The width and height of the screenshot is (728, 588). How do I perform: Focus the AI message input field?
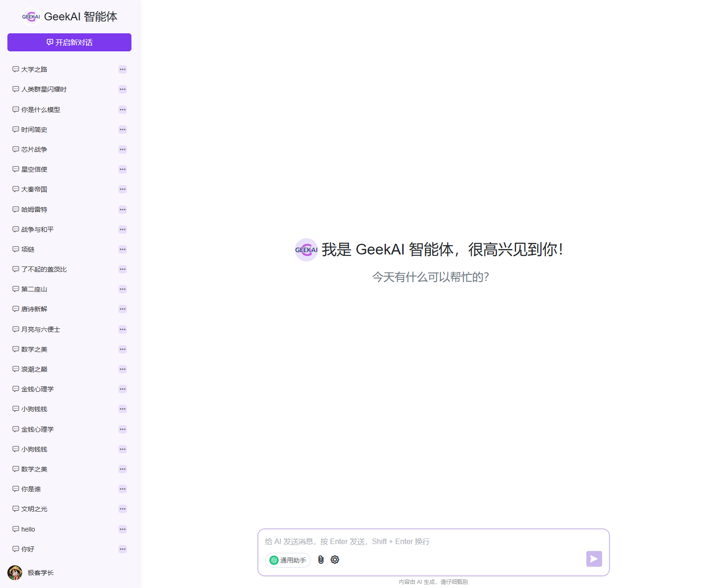pyautogui.click(x=433, y=541)
